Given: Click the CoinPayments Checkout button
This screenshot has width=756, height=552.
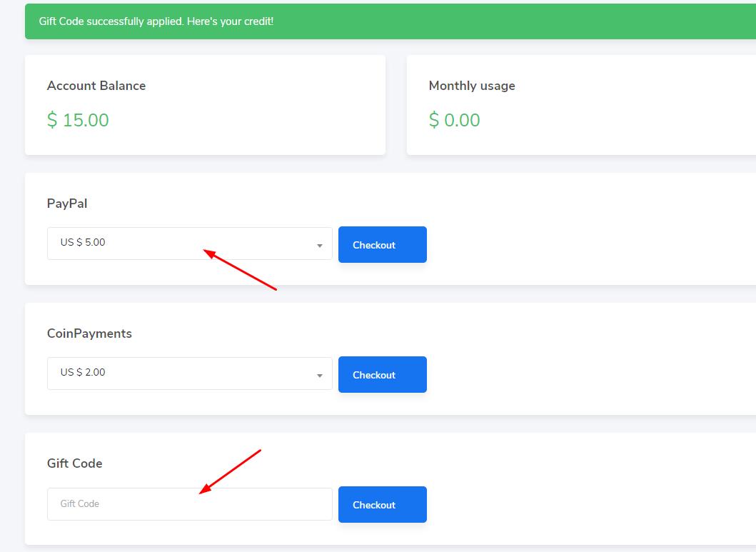Looking at the screenshot, I should [x=383, y=375].
